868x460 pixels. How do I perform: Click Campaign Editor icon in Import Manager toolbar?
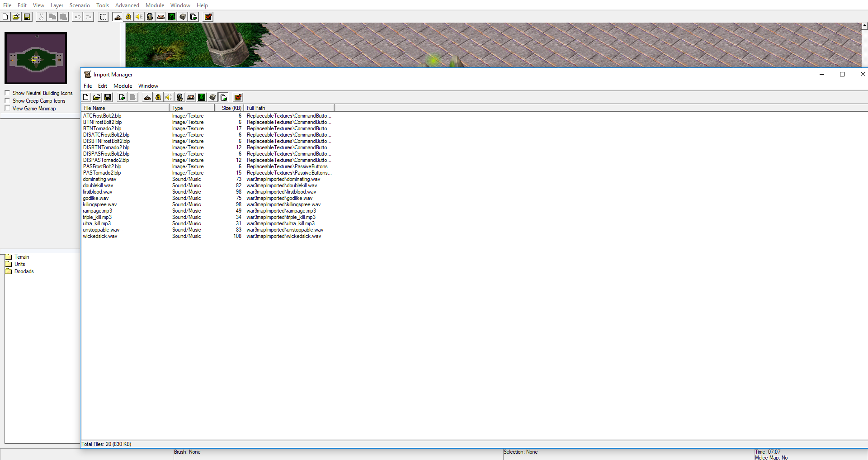pos(191,97)
